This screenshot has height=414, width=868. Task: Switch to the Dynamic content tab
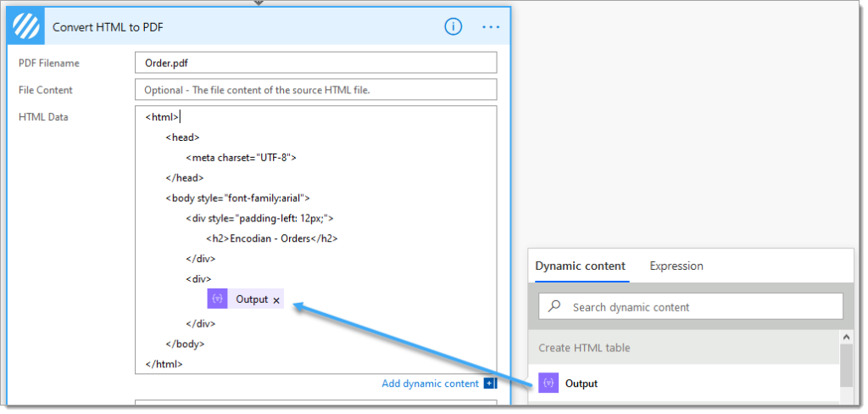pyautogui.click(x=581, y=266)
